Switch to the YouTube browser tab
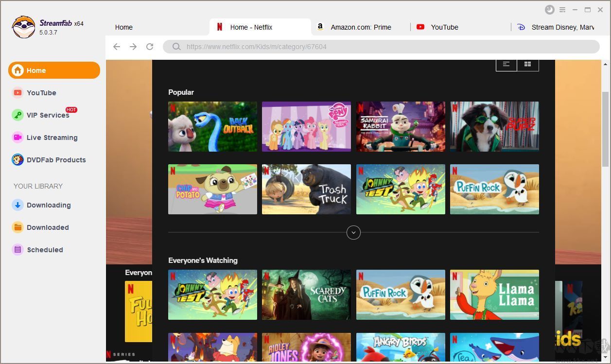This screenshot has height=364, width=611. tap(444, 27)
